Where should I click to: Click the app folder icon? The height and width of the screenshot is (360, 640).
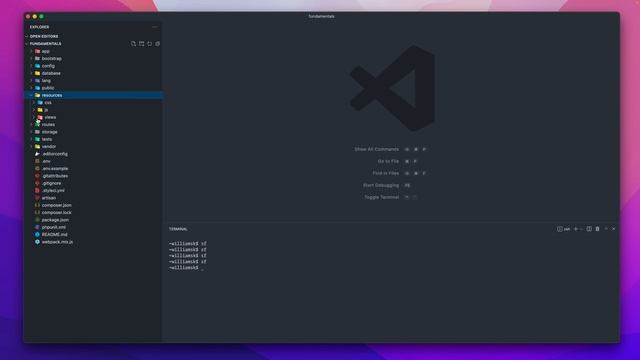(x=38, y=51)
